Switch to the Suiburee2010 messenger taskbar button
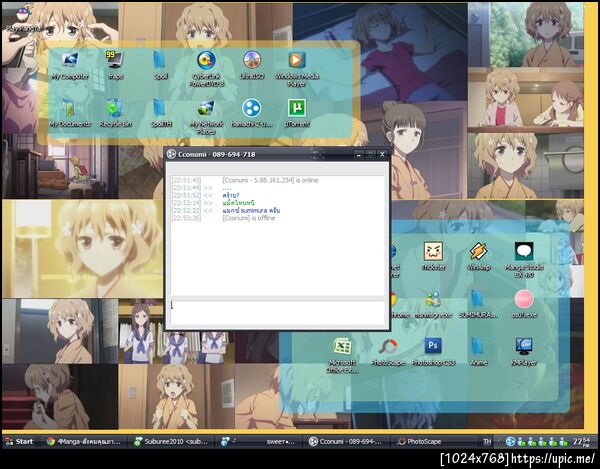 [170, 441]
